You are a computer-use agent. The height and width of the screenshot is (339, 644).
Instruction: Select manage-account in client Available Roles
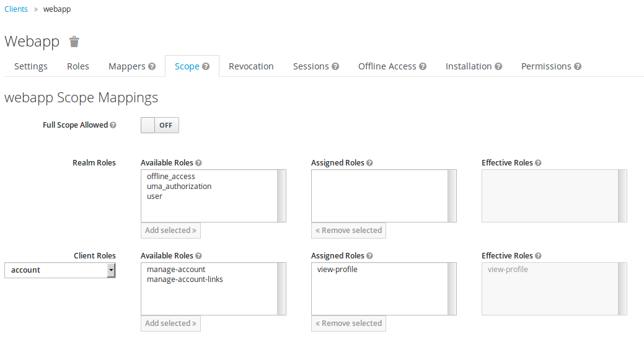176,269
